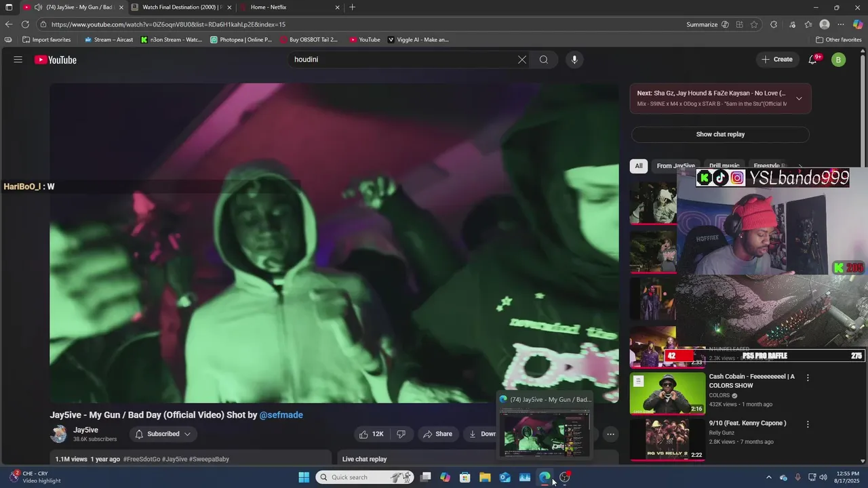Viewport: 868px width, 488px height.
Task: Open the taskbar clock and date
Action: (x=848, y=477)
